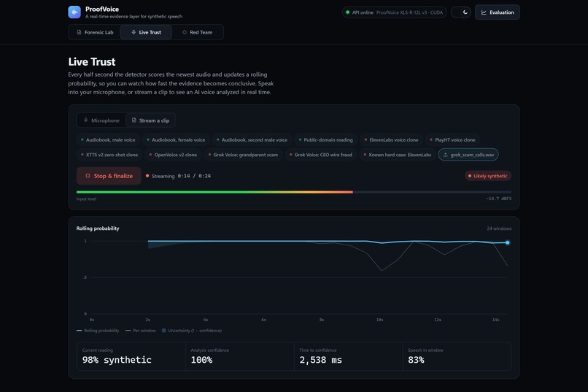Viewport: 588px width, 392px height.
Task: Click the stop square icon
Action: (88, 175)
